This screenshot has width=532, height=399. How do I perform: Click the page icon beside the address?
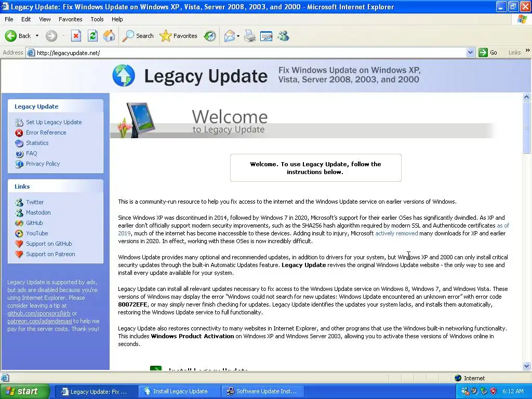pos(31,52)
